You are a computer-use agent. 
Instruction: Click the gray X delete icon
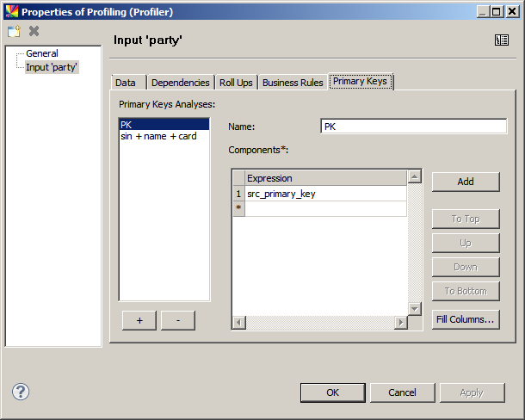(34, 31)
